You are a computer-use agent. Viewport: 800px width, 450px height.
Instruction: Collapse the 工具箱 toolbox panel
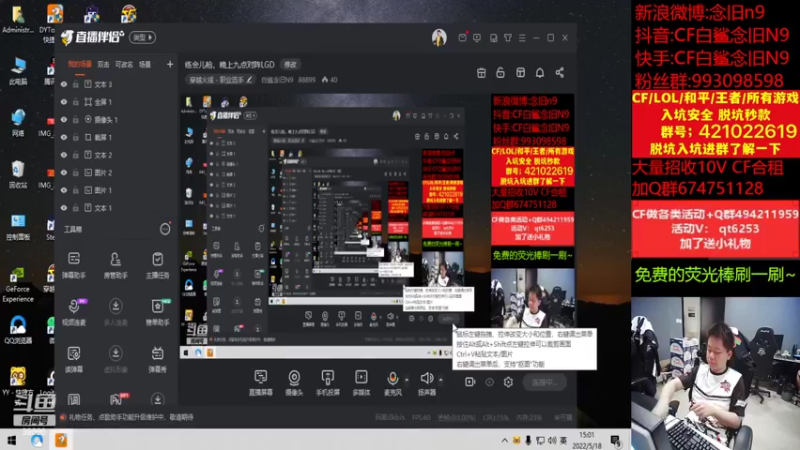pyautogui.click(x=165, y=229)
